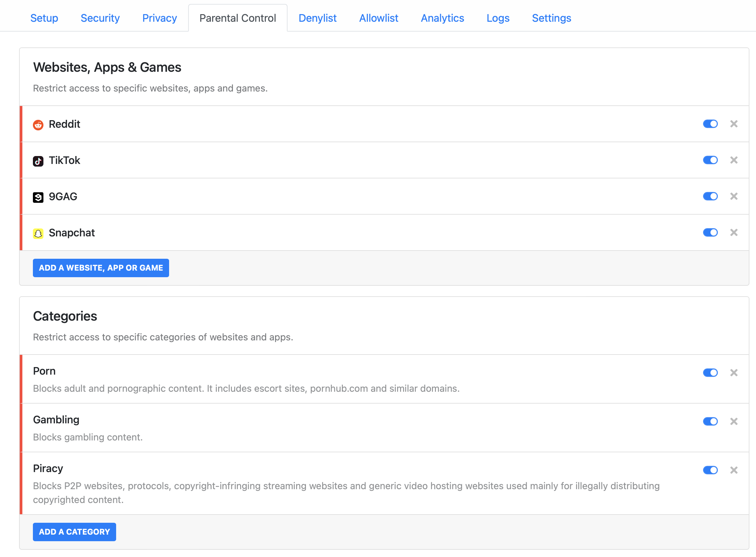This screenshot has height=557, width=756.
Task: Select the Reddit row label
Action: point(64,124)
